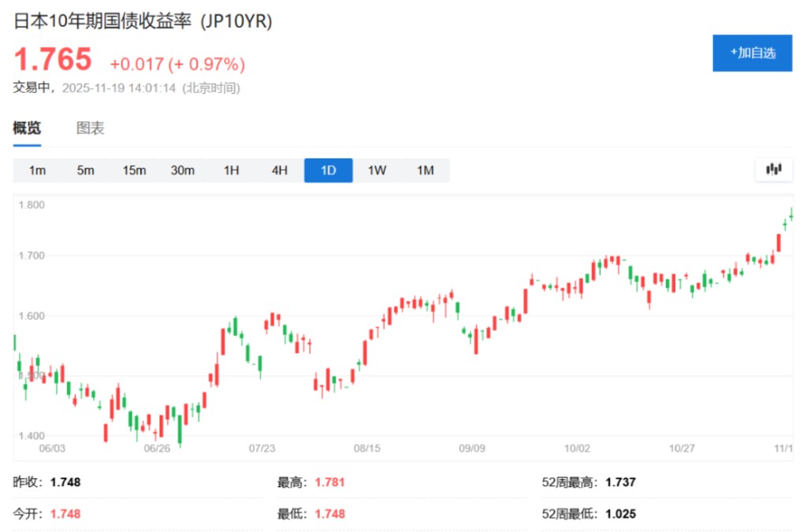807x532 pixels.
Task: Click the 1.700 price axis label
Action: click(x=32, y=256)
